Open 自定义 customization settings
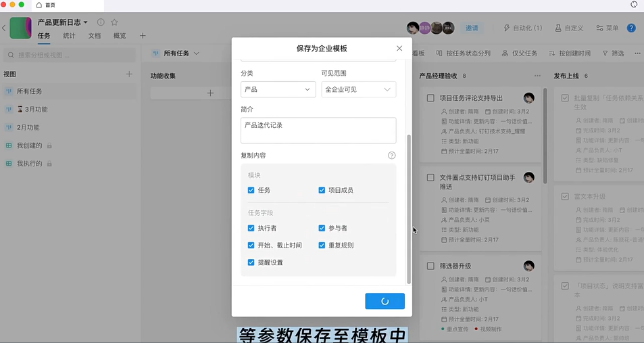644x343 pixels. click(569, 28)
